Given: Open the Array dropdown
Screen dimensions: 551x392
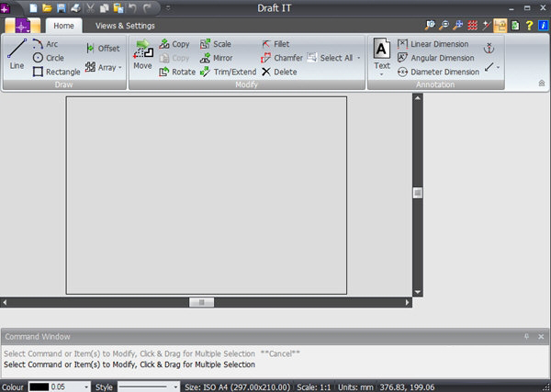Looking at the screenshot, I should [x=104, y=67].
